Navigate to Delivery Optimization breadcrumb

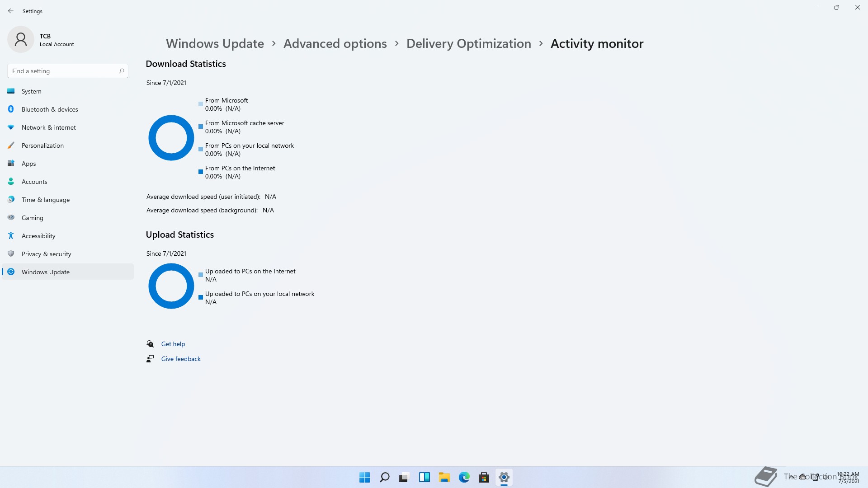pos(468,43)
